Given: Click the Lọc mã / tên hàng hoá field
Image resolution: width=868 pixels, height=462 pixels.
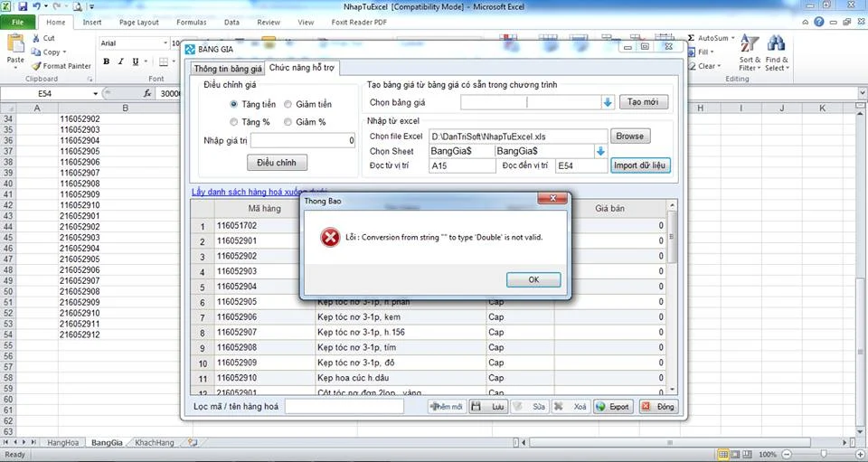Looking at the screenshot, I should coord(344,406).
